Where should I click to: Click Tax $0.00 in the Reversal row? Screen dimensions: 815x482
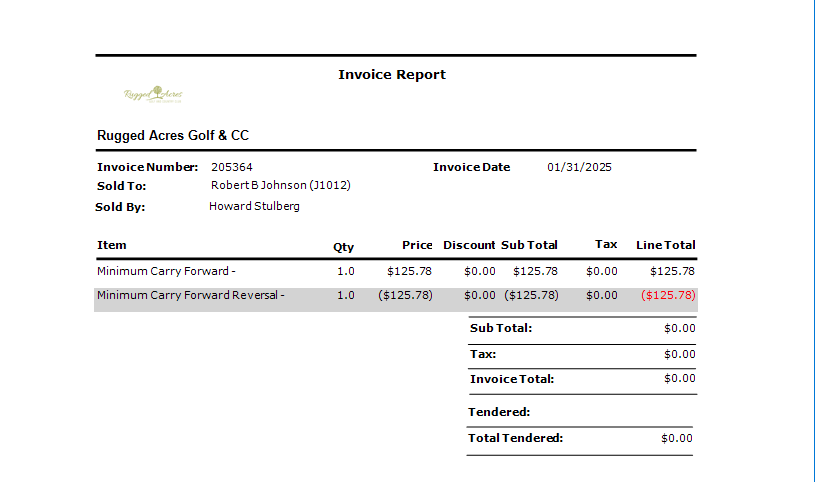[x=602, y=295]
